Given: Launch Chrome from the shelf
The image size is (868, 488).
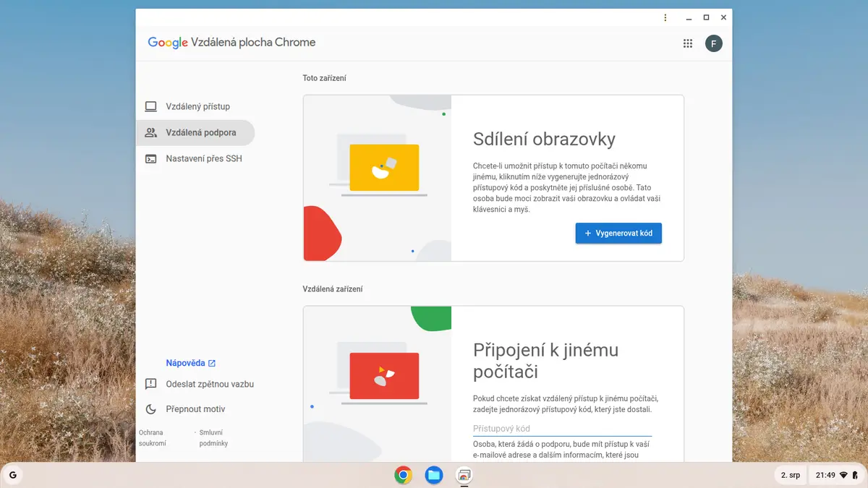Looking at the screenshot, I should pyautogui.click(x=404, y=475).
